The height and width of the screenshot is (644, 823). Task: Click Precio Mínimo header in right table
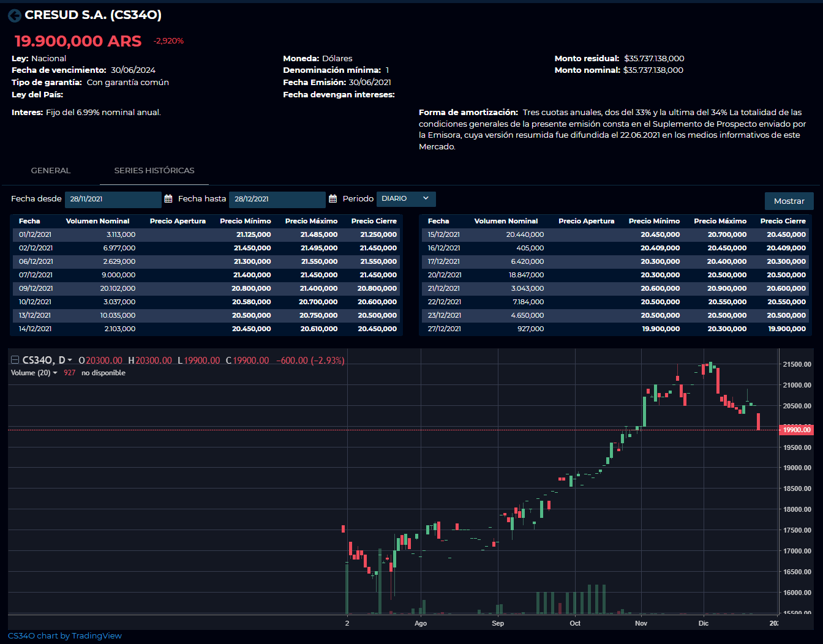(654, 221)
